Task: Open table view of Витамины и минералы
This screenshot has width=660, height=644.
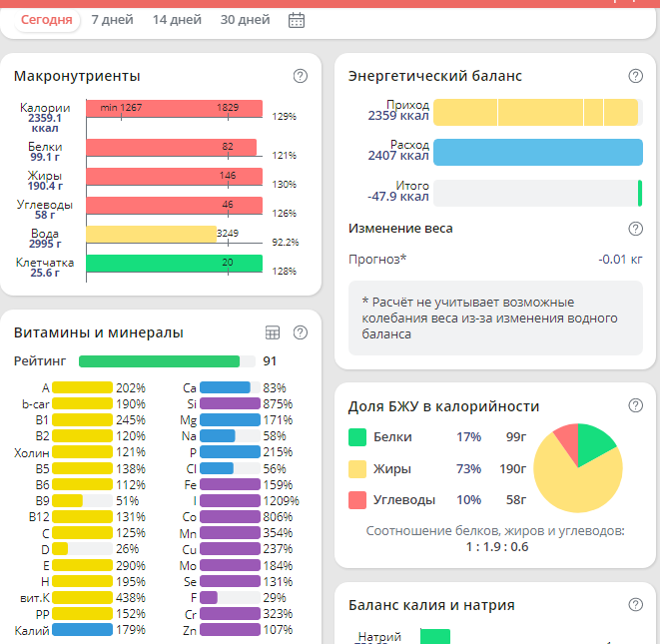Action: (x=273, y=332)
